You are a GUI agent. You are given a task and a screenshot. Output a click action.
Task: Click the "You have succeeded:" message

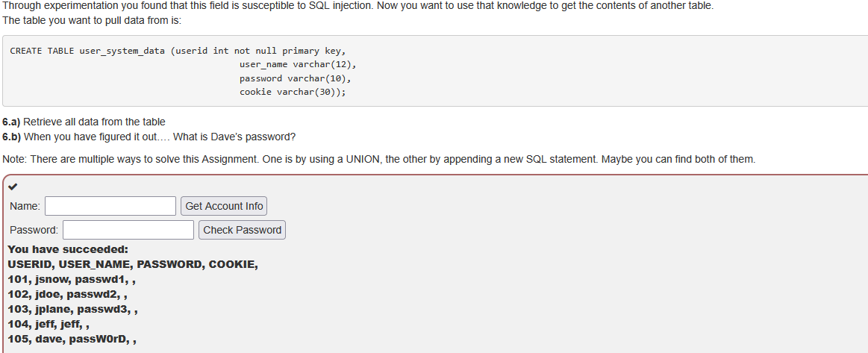[68, 249]
